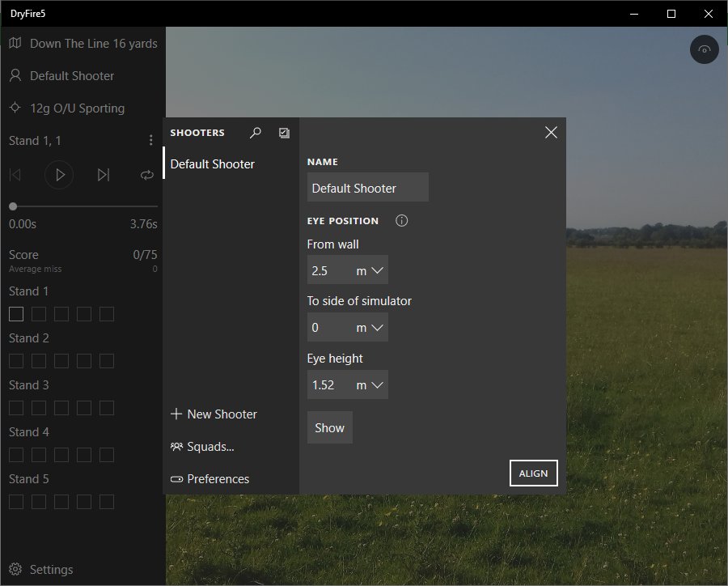Click the playback timeline slider handle
Image resolution: width=728 pixels, height=586 pixels.
point(13,206)
